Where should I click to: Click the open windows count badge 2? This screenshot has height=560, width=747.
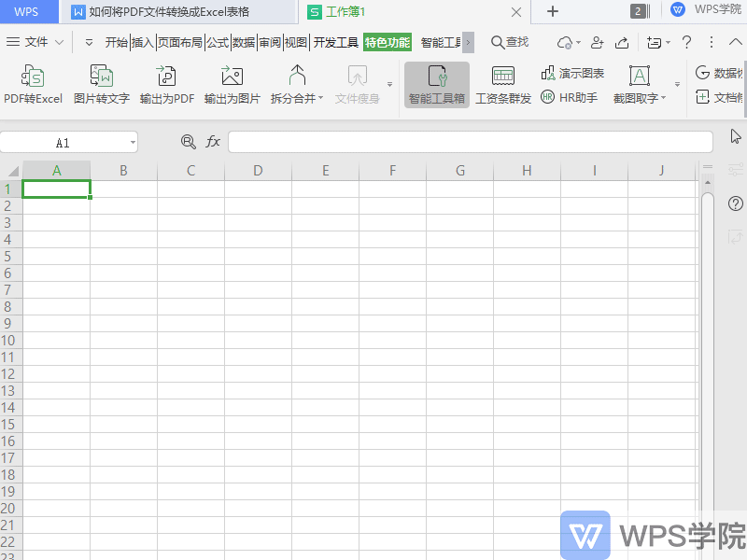pyautogui.click(x=638, y=11)
